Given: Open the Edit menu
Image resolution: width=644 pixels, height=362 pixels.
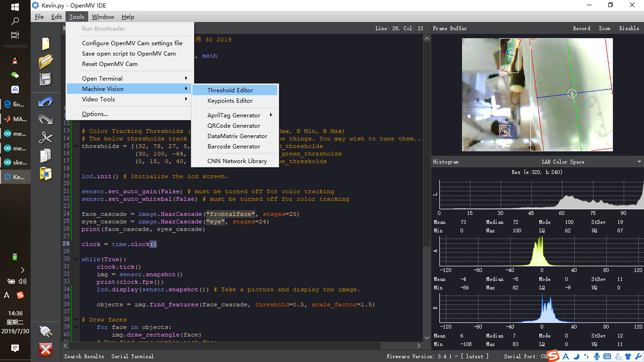Looking at the screenshot, I should pos(57,16).
